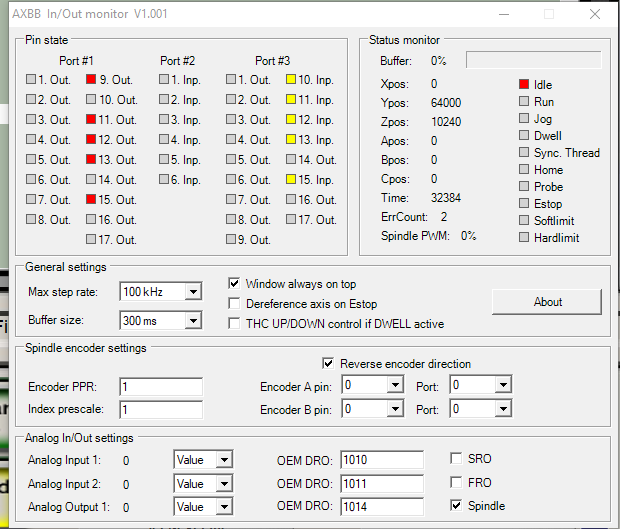This screenshot has width=620, height=529.
Task: Click the Probe status indicator
Action: point(524,186)
